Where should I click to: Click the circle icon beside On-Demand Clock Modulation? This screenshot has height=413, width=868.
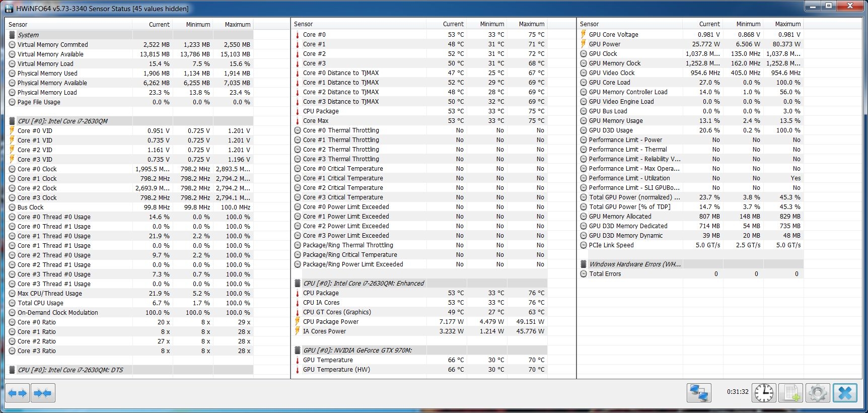coord(12,313)
